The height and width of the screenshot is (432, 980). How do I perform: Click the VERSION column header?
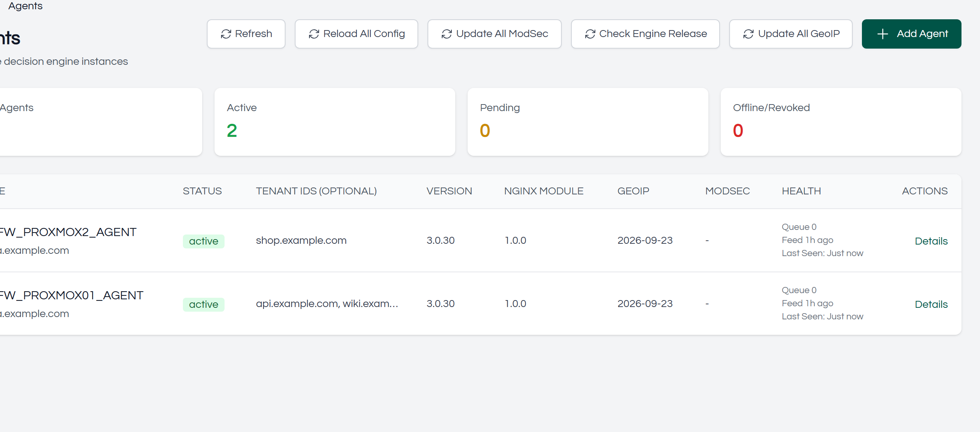(449, 191)
